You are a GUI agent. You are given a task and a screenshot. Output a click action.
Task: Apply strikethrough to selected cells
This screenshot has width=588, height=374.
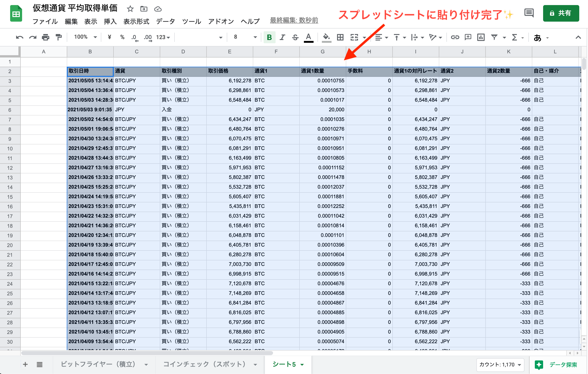295,37
